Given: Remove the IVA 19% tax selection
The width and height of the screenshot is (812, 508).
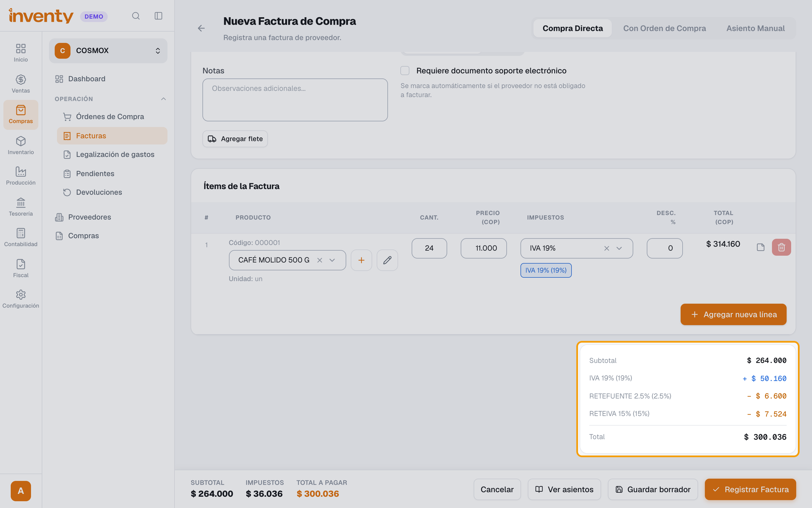Looking at the screenshot, I should point(606,248).
